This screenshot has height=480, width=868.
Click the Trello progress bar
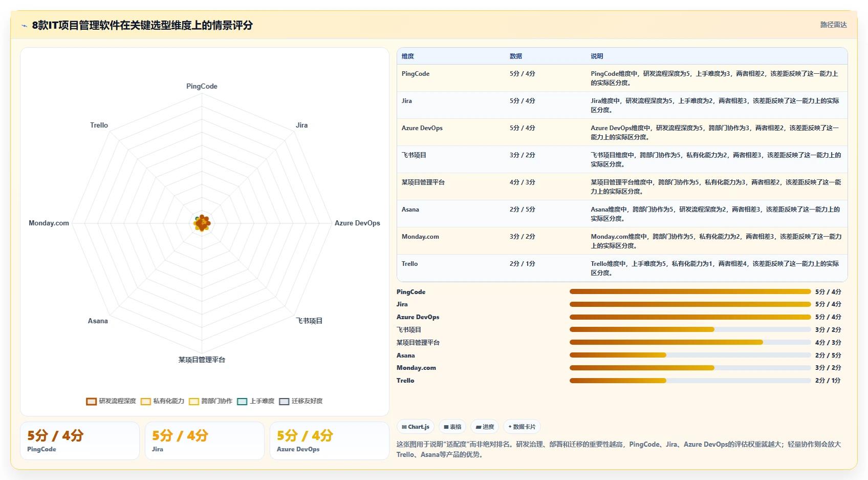[x=690, y=381]
